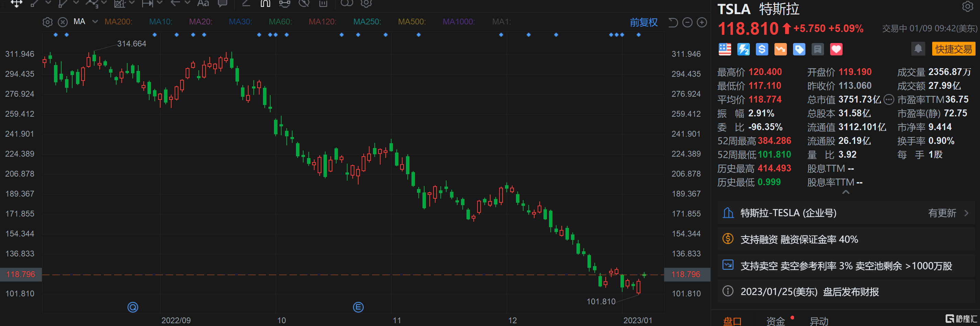Click the orange short-selling trend icon

(781, 50)
